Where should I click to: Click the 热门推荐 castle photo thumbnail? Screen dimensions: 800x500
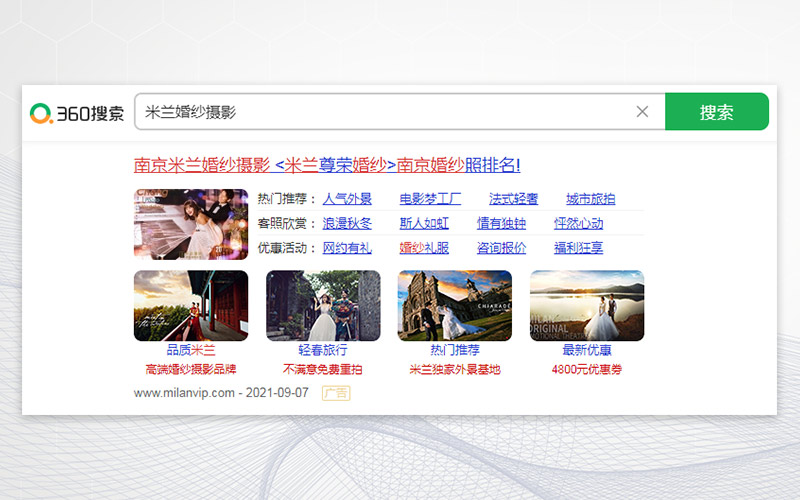455,306
